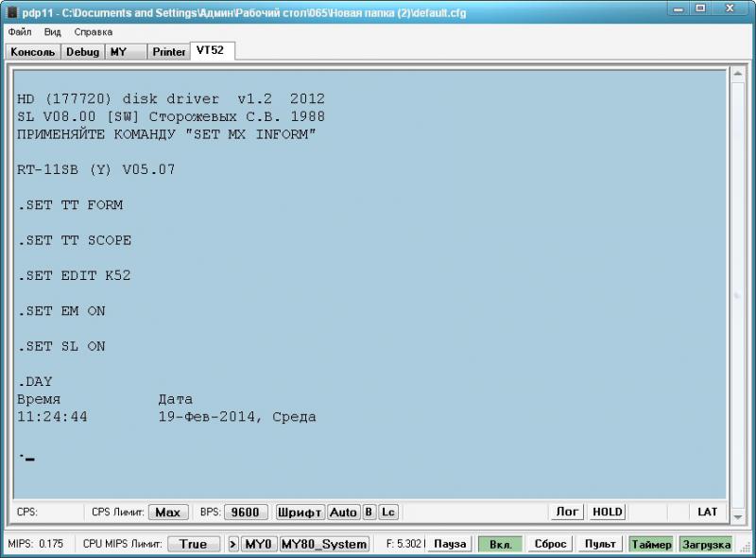Screen dimensions: 756x558
Task: Open the CPS limit 'Max' selector
Action: click(x=168, y=512)
